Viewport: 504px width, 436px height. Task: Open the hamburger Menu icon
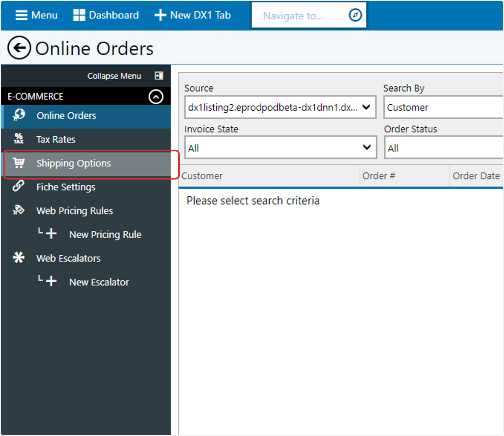pyautogui.click(x=21, y=15)
